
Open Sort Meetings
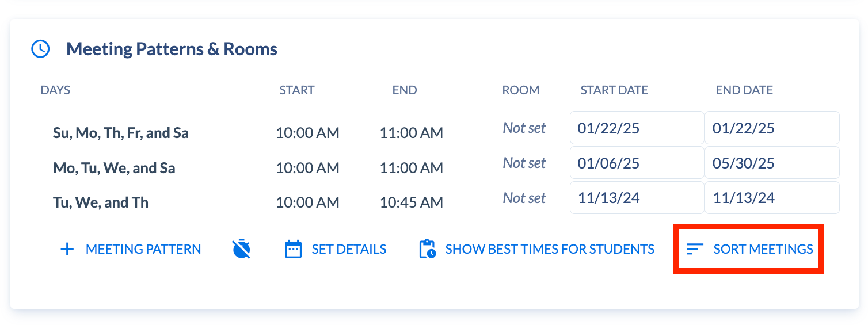point(749,249)
